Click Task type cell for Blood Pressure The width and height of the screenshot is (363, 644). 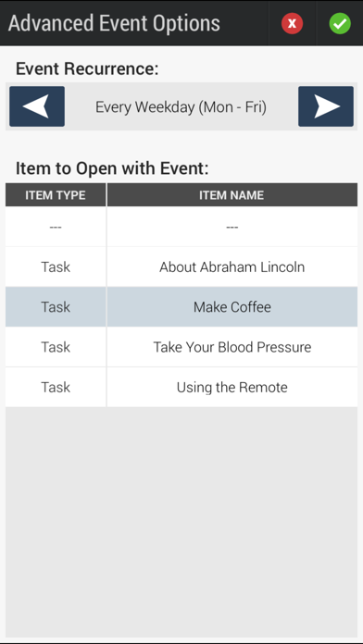56,347
